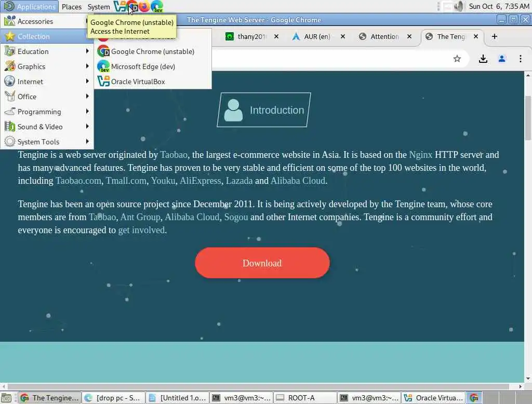Viewport: 532px width, 404px height.
Task: Open the Youku link
Action: pos(163,181)
